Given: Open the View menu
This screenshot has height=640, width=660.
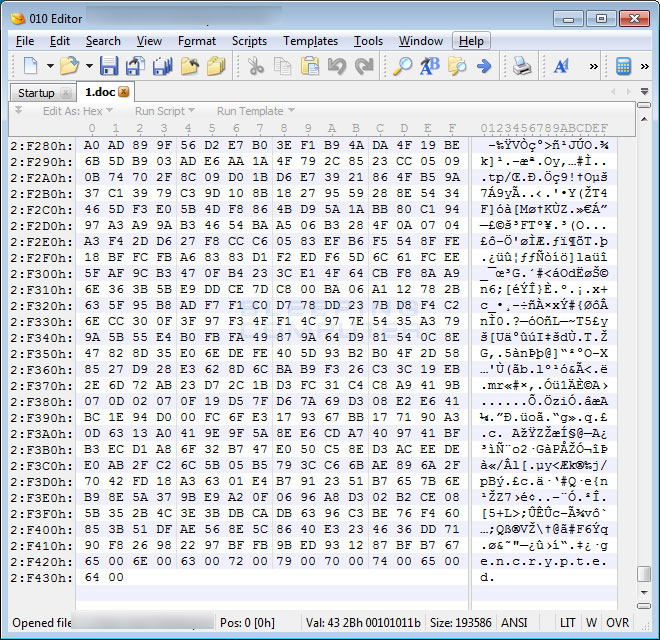Looking at the screenshot, I should (x=149, y=41).
